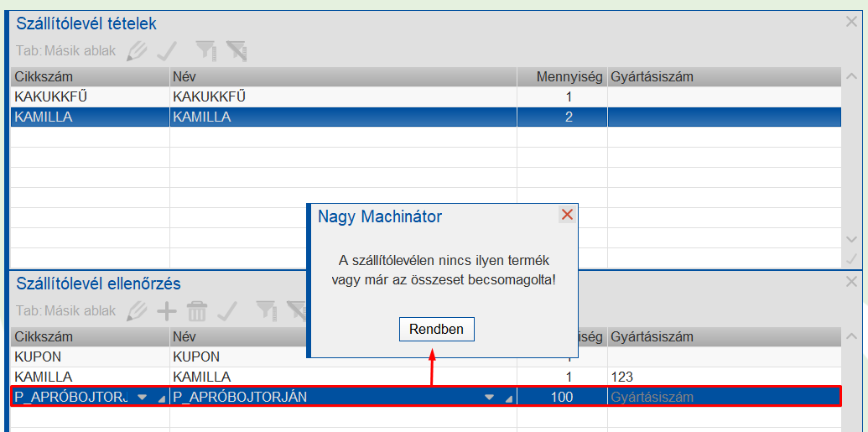The image size is (868, 432).
Task: Click the filter icon in Szállítólevél tételek toolbar
Action: 206,51
